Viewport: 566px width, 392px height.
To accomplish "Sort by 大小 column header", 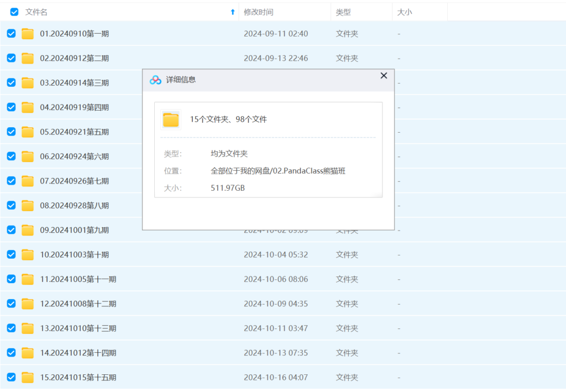I will (404, 12).
